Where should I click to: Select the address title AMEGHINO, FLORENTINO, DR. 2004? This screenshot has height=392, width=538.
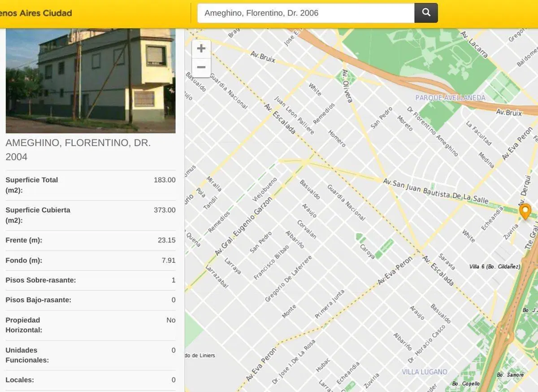click(78, 150)
